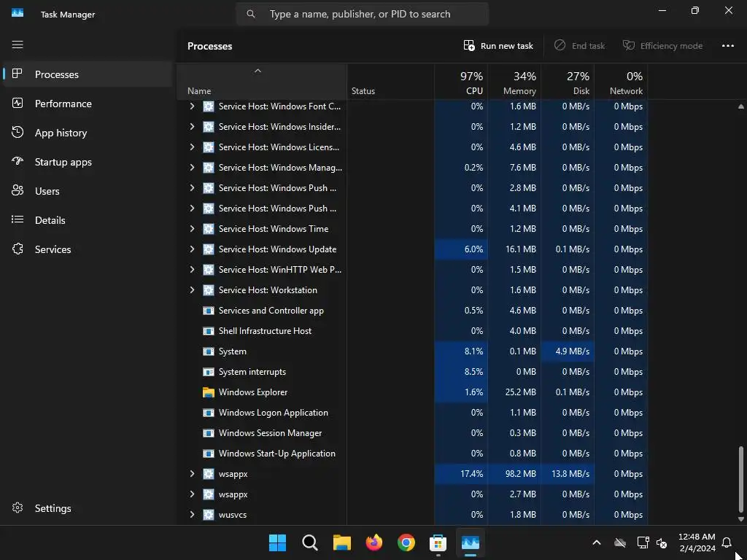Click the System process icon

(208, 351)
